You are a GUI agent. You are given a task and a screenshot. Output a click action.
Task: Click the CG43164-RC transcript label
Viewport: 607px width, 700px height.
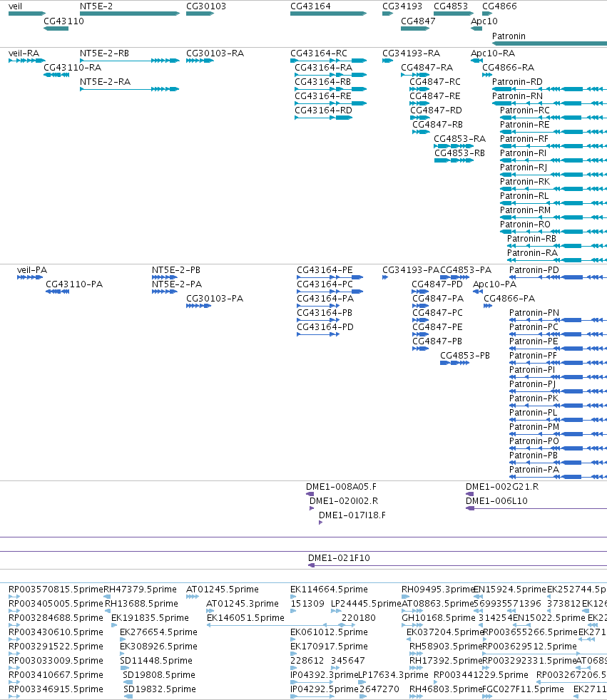319,53
